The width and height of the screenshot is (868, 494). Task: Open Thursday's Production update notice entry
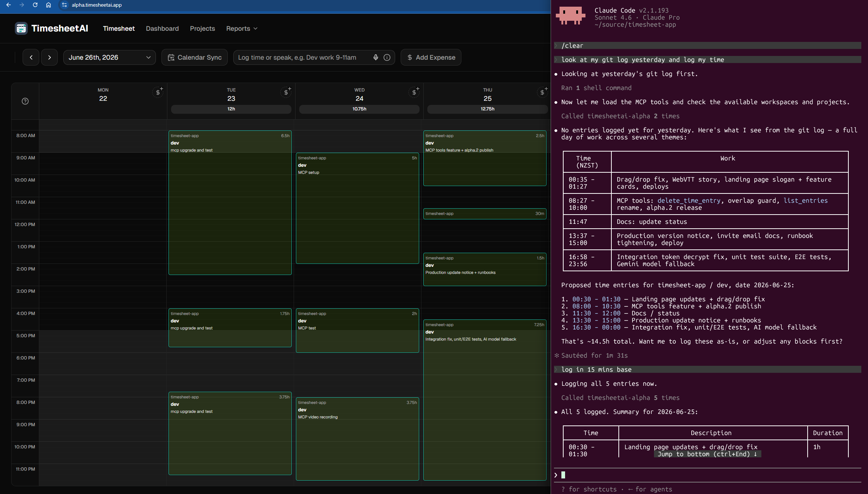coord(485,269)
